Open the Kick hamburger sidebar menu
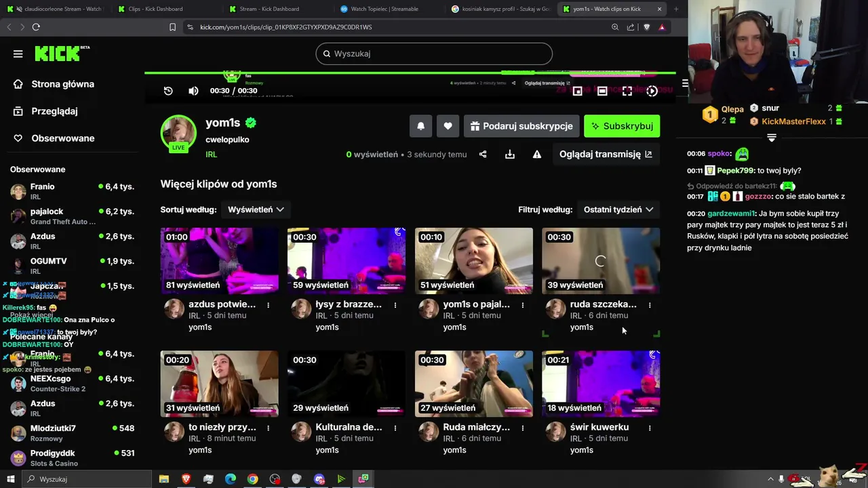 (x=18, y=54)
